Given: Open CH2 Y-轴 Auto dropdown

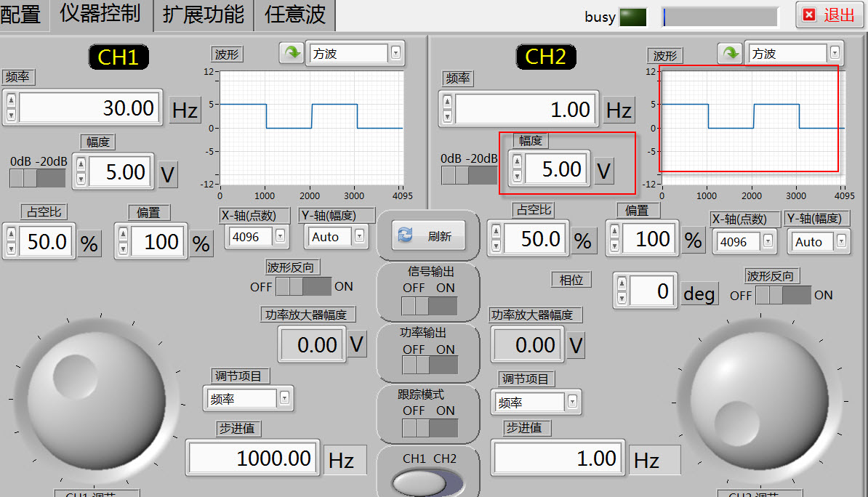Looking at the screenshot, I should tap(842, 241).
